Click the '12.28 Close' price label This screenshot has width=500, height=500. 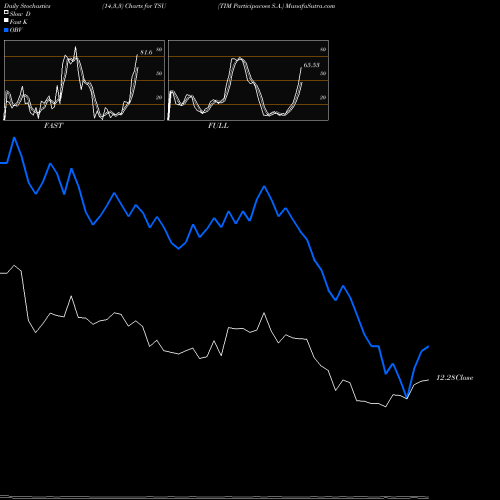coord(455,378)
